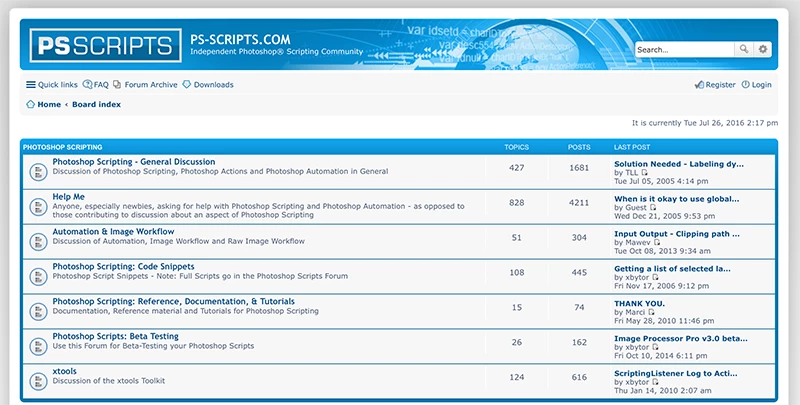The image size is (800, 405).
Task: Click view-latest-post icon next to Mawev
Action: click(x=657, y=242)
